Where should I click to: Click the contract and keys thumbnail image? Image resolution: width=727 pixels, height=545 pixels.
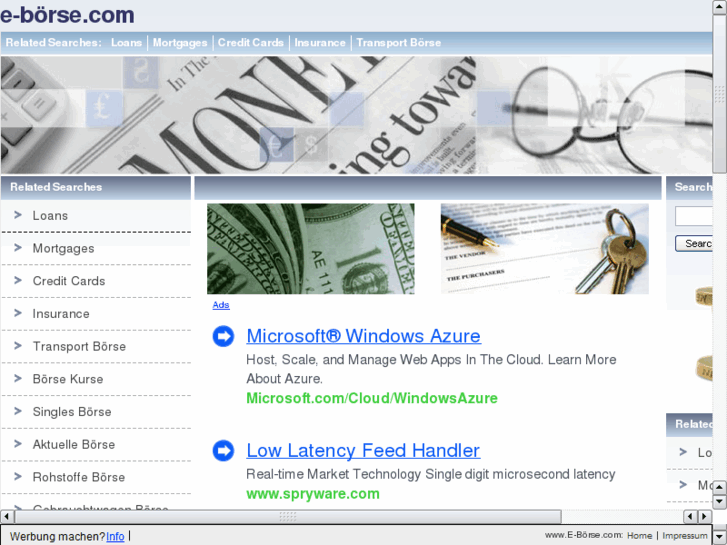coord(544,249)
